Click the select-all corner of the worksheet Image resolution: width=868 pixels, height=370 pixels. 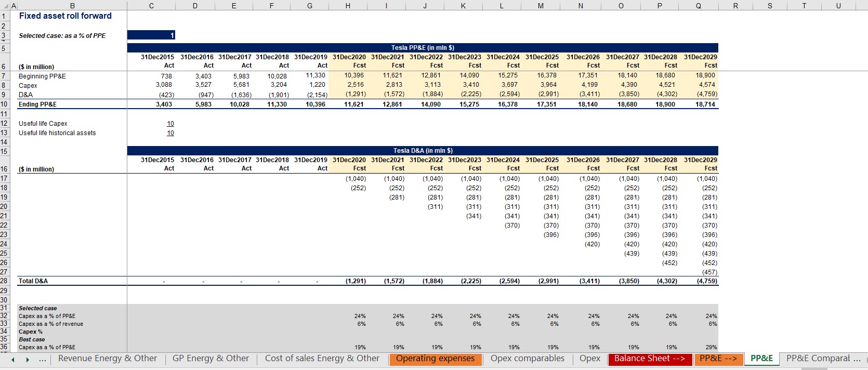5,6
